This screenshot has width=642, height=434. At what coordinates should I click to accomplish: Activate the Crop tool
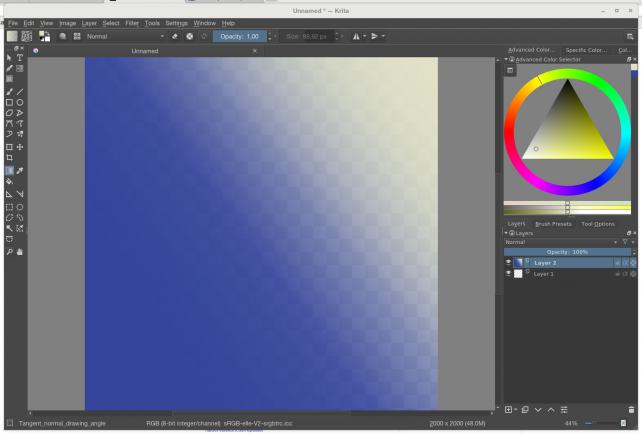pos(9,157)
